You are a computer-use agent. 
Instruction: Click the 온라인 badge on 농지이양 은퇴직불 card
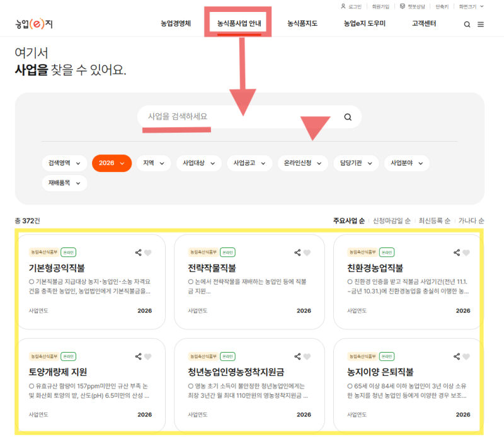(x=387, y=356)
